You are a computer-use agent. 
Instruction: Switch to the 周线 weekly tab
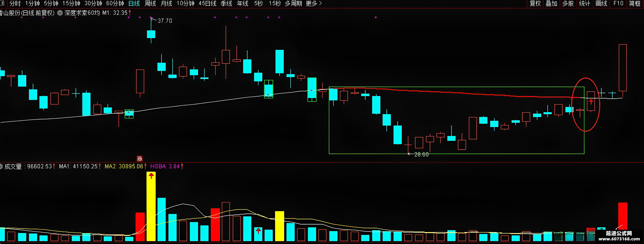[150, 4]
